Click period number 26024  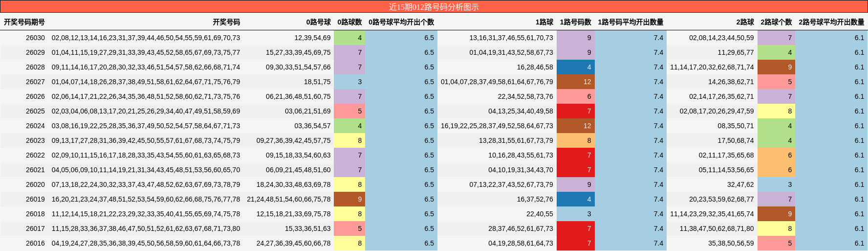click(35, 126)
